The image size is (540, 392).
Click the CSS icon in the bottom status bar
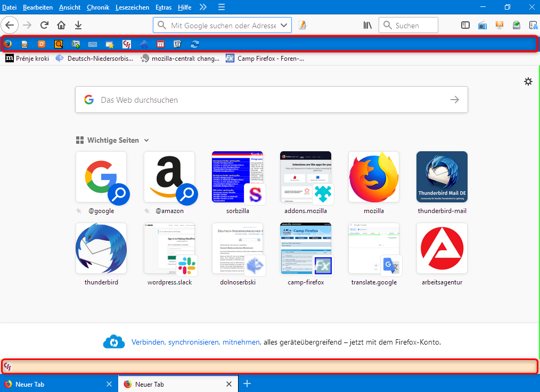click(x=7, y=366)
